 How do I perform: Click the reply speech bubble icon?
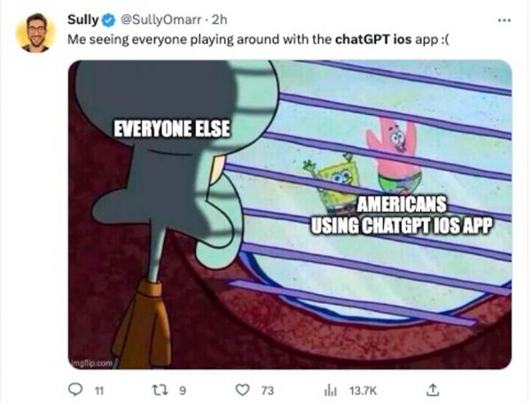point(75,390)
